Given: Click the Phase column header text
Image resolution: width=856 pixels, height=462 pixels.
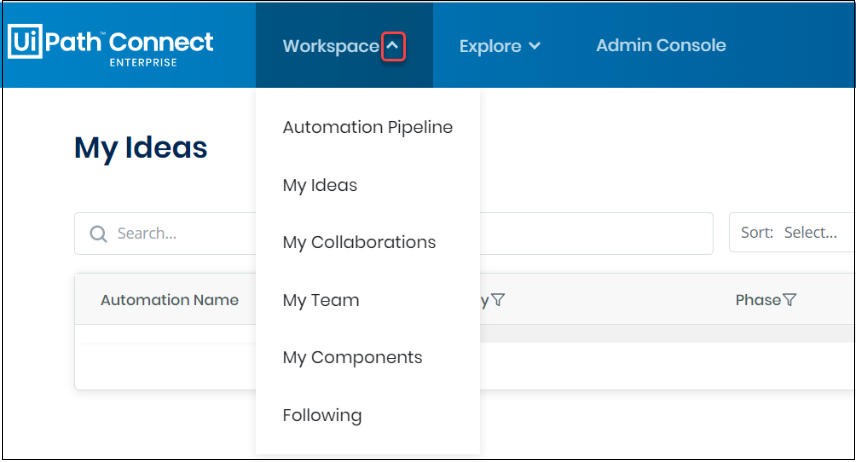Looking at the screenshot, I should coord(757,300).
